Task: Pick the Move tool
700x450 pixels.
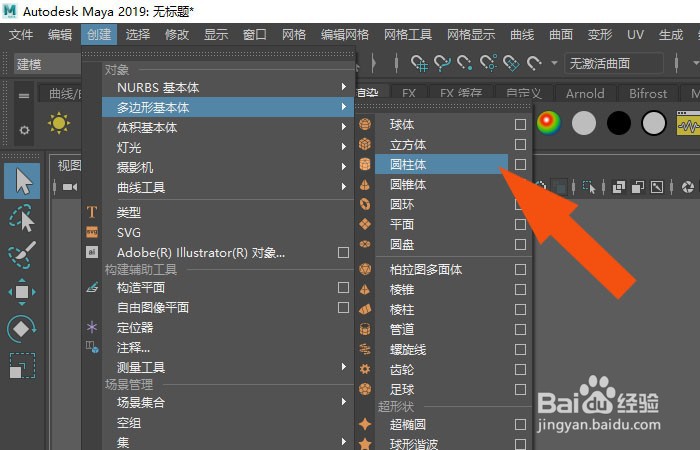Action: click(22, 292)
